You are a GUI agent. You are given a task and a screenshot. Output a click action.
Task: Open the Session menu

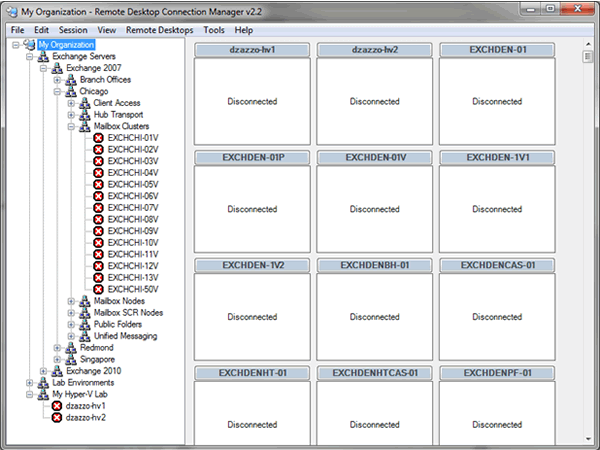click(72, 30)
